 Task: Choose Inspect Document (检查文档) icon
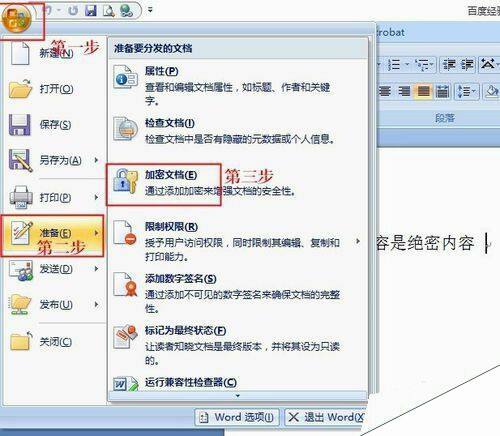[x=125, y=129]
